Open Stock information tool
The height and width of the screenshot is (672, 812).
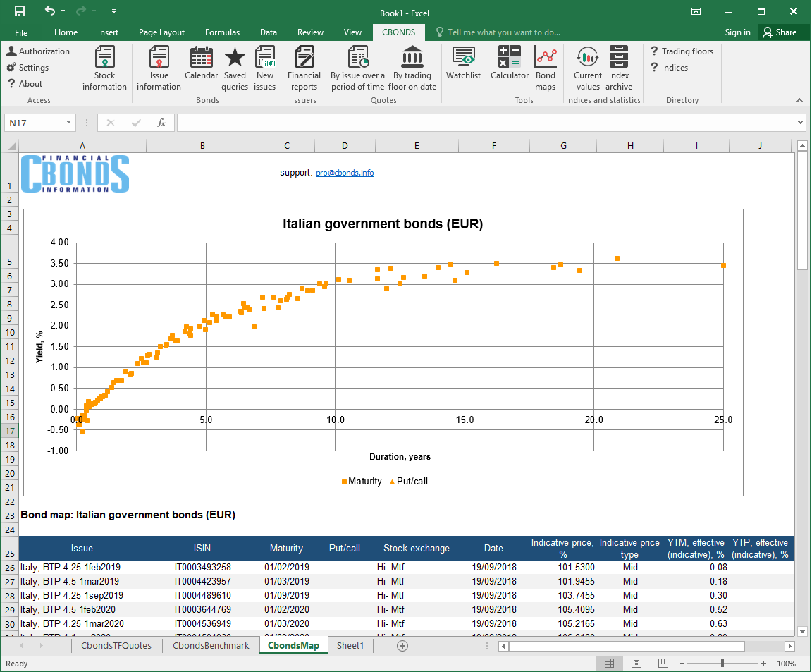(104, 68)
